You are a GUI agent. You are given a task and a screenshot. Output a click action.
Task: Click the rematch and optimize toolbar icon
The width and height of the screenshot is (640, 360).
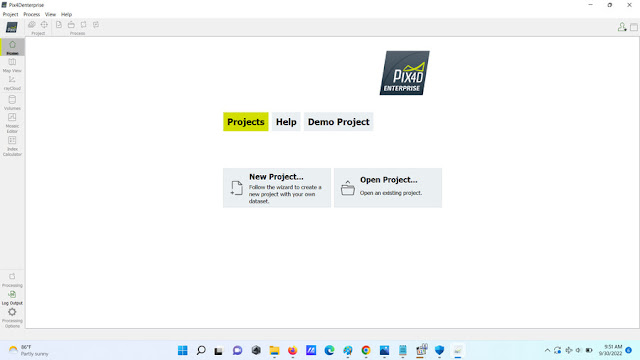tap(96, 25)
